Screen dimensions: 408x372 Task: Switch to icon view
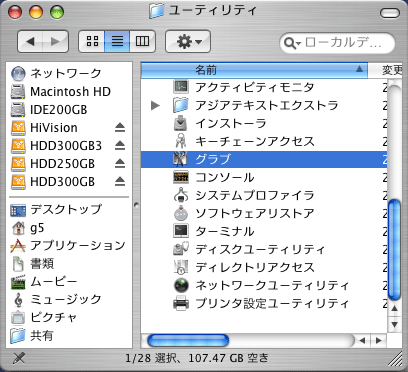point(92,41)
